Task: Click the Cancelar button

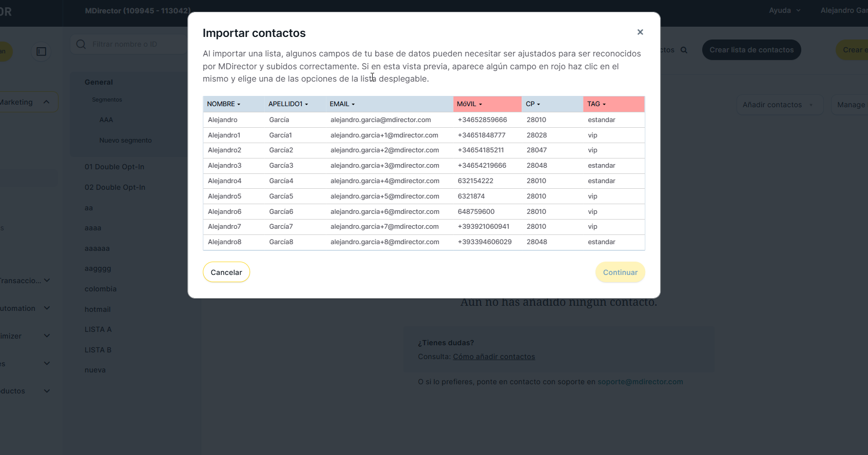Action: [x=226, y=272]
